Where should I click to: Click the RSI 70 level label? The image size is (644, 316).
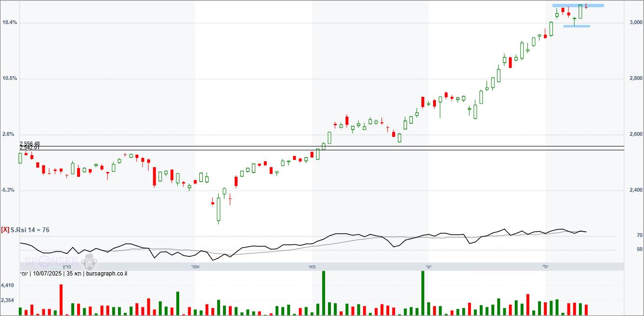point(640,236)
